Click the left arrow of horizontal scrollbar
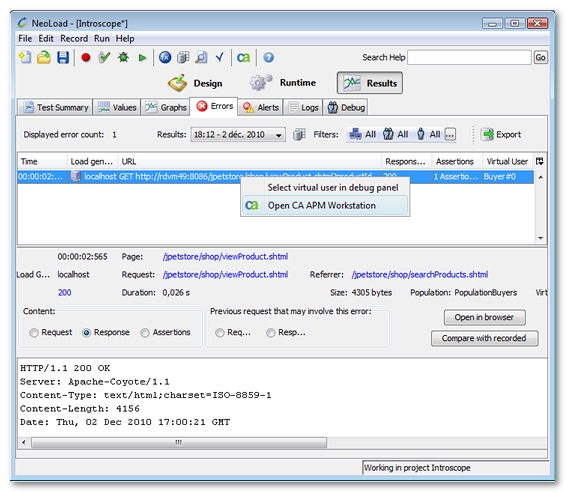The width and height of the screenshot is (566, 493). [24, 442]
